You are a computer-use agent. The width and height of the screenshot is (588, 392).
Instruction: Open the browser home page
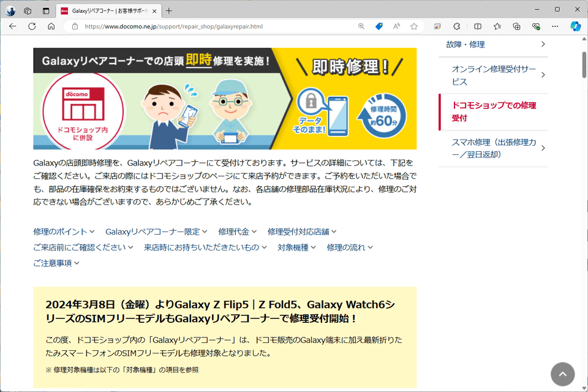(51, 26)
